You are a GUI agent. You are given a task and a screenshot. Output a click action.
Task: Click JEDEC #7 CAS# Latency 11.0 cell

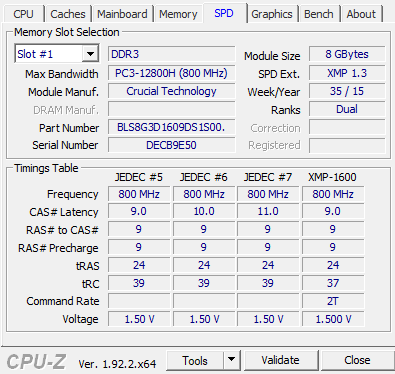tap(268, 211)
